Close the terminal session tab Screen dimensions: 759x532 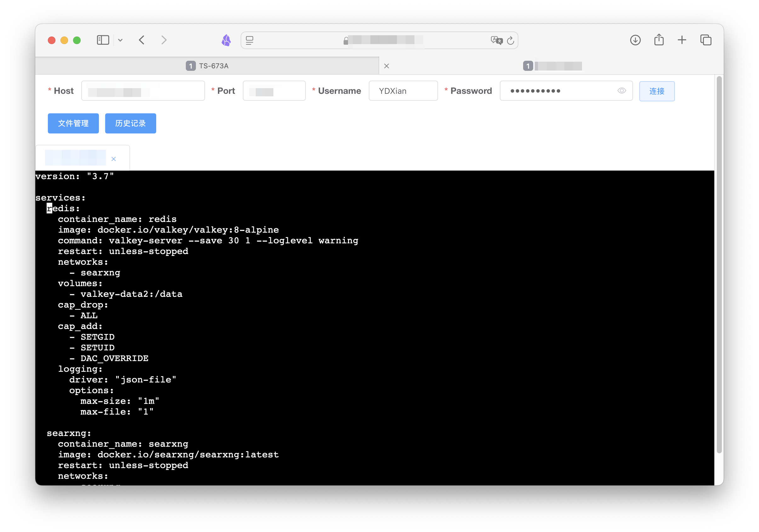point(113,159)
